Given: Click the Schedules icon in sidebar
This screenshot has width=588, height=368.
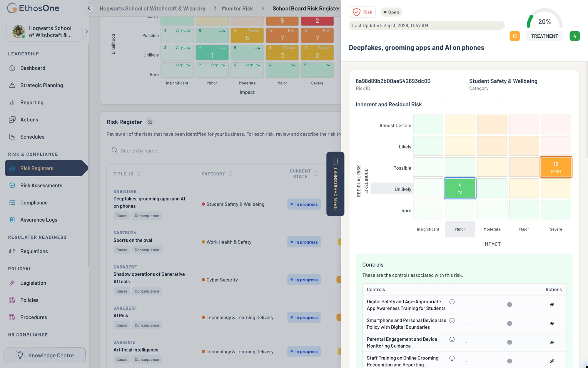Looking at the screenshot, I should coord(12,137).
